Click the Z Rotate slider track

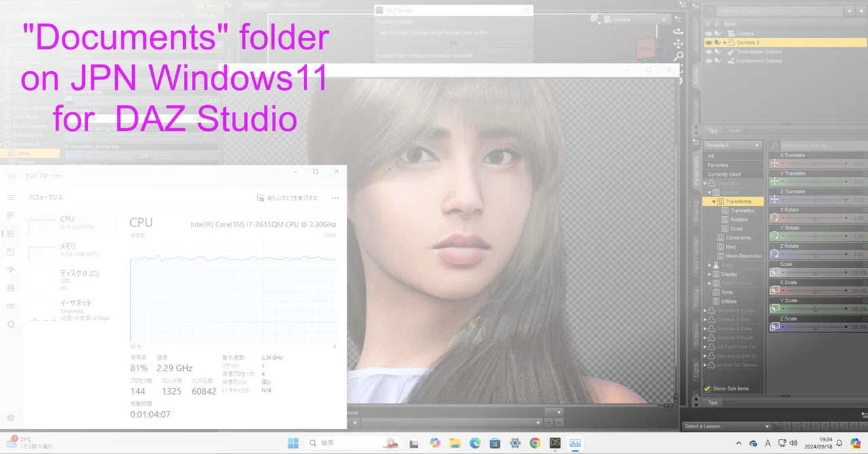814,254
